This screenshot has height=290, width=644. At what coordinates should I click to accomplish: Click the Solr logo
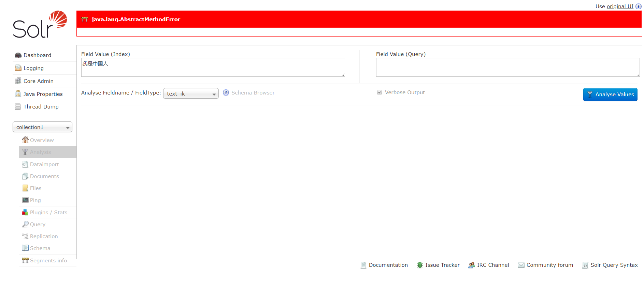pyautogui.click(x=40, y=24)
